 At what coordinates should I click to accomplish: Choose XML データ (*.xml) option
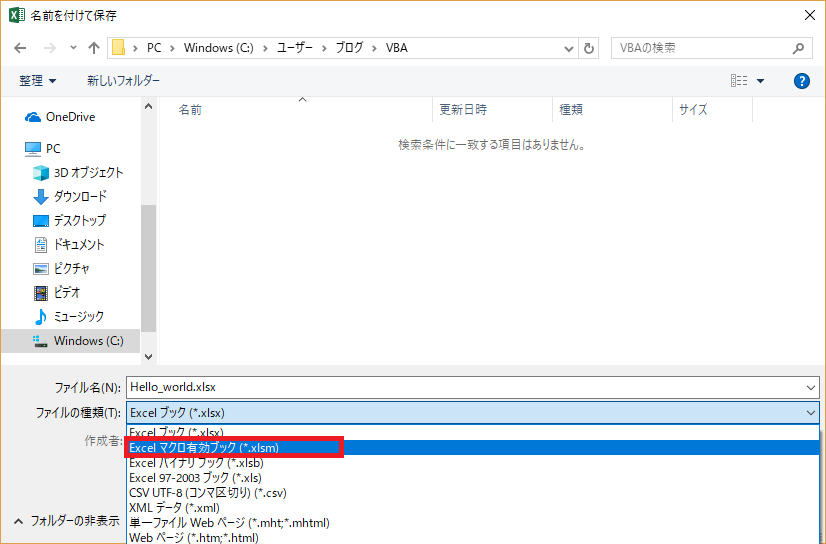pos(473,508)
